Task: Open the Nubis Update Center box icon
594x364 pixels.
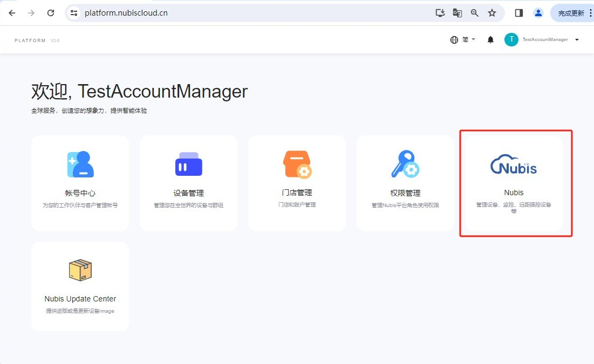Action: pos(80,270)
